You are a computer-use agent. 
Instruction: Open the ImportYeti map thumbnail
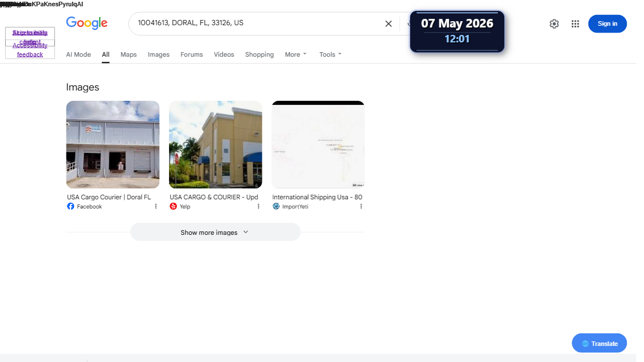(x=318, y=144)
